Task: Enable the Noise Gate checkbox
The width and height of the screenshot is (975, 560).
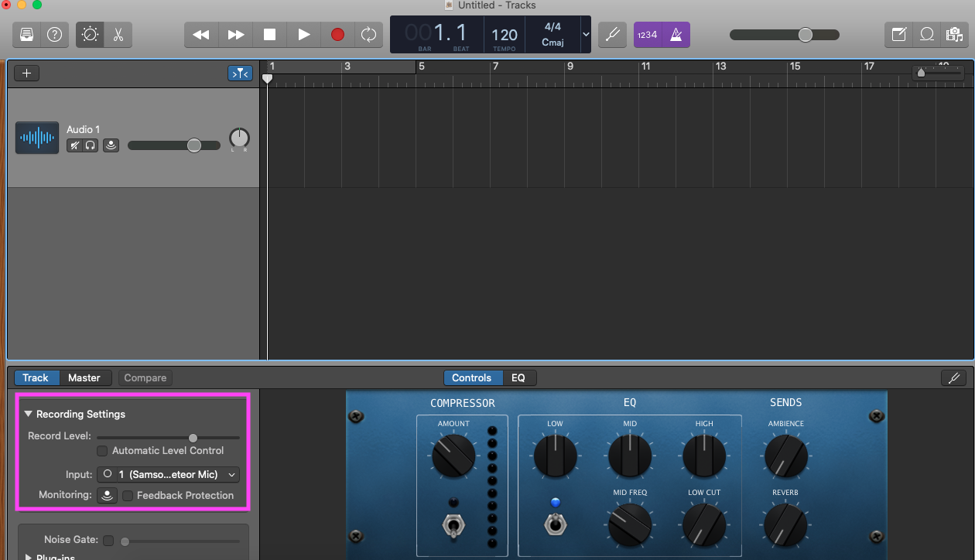Action: point(108,541)
